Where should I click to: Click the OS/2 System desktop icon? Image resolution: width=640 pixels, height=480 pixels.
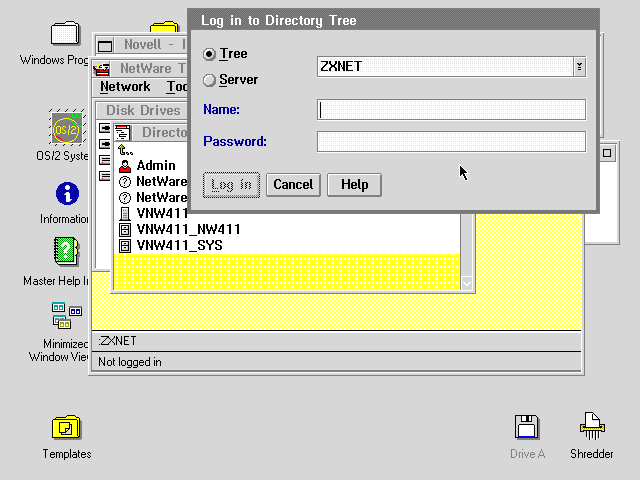click(67, 127)
